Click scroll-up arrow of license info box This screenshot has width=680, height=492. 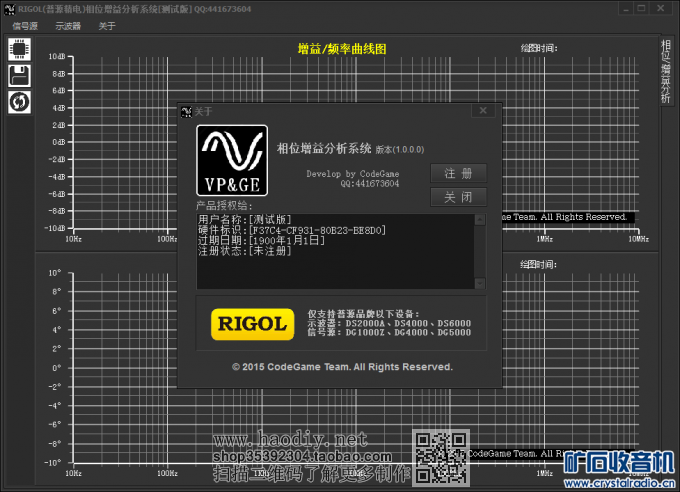(481, 218)
